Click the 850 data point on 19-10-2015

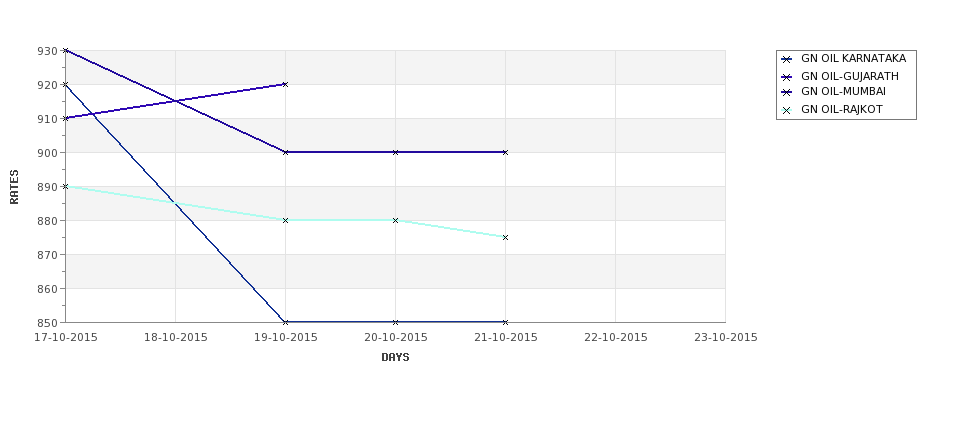point(285,322)
